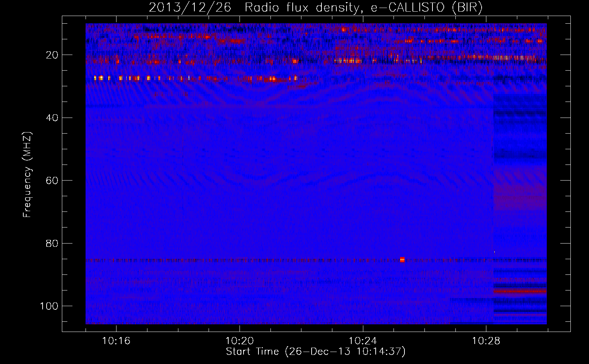Click the plot title "2013/12/26 Radio flux density, e-CALLISTO (BIR)"
This screenshot has width=589, height=364.
click(316, 7)
